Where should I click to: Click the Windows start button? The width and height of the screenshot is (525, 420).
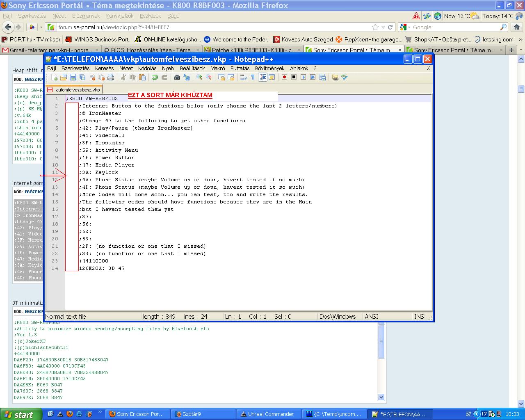[21, 414]
